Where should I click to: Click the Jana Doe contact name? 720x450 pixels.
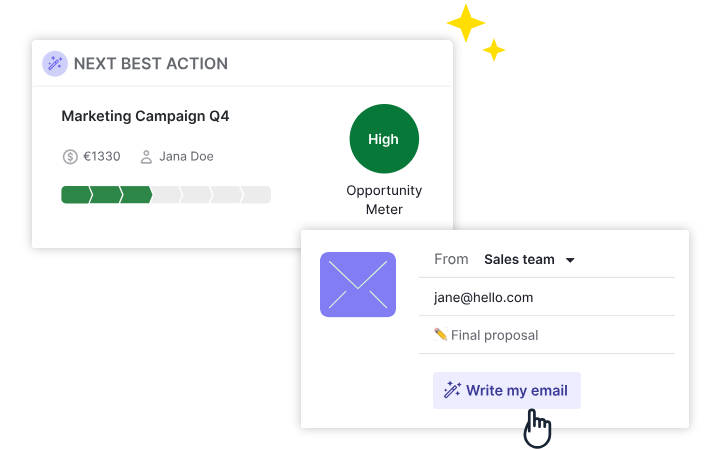(186, 157)
